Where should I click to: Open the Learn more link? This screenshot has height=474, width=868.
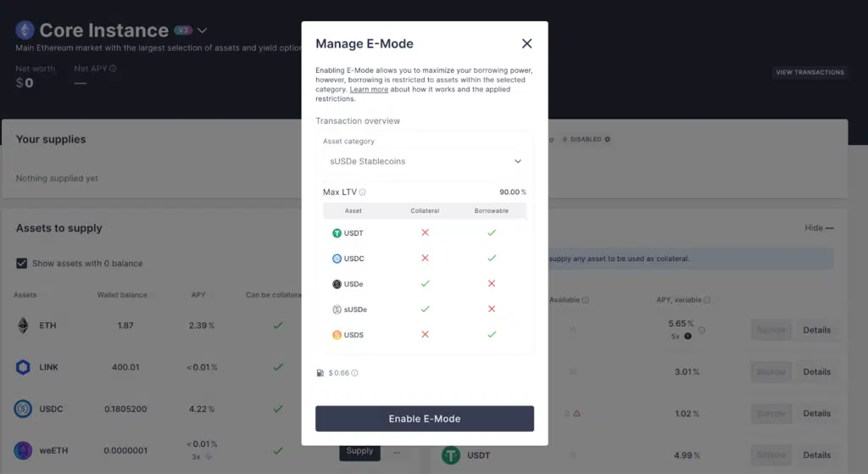[x=369, y=90]
